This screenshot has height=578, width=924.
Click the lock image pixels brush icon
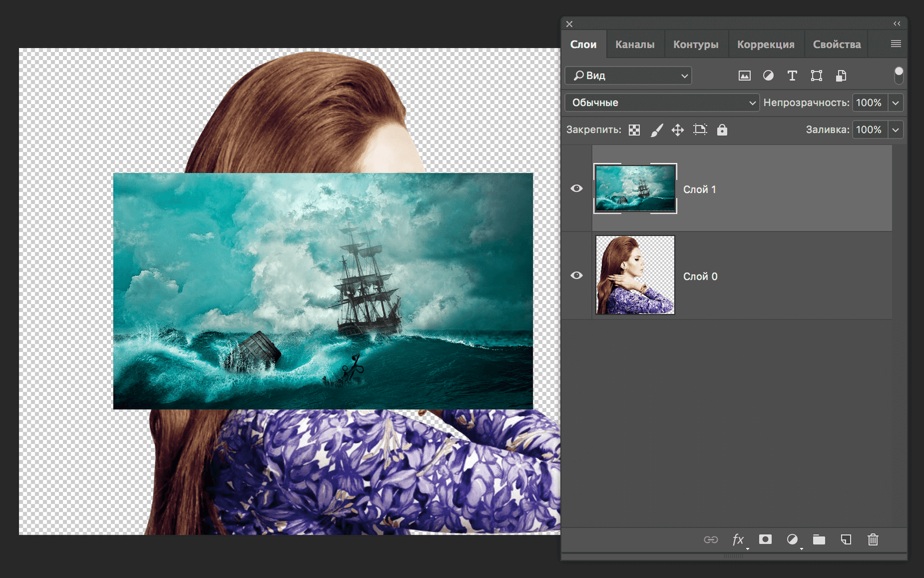[x=657, y=130]
